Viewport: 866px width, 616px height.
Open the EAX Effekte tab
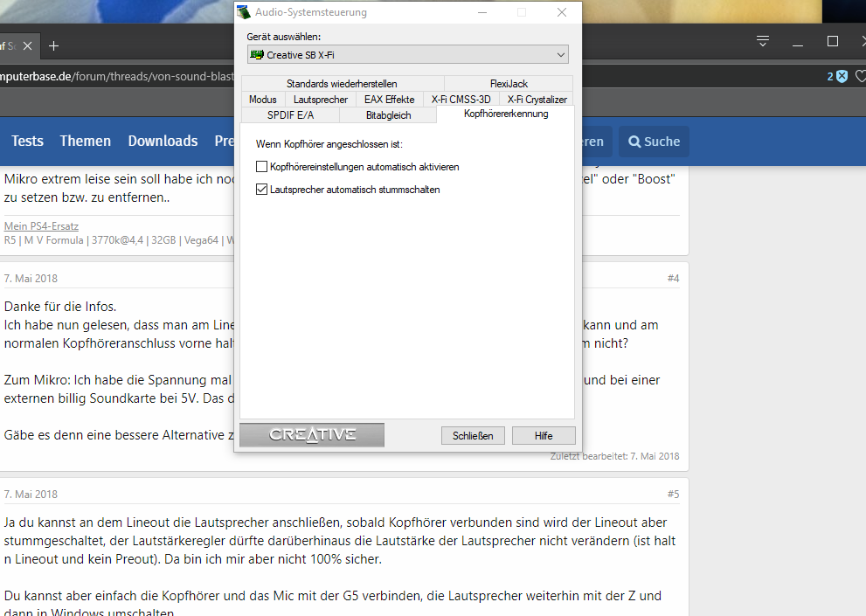pos(390,100)
